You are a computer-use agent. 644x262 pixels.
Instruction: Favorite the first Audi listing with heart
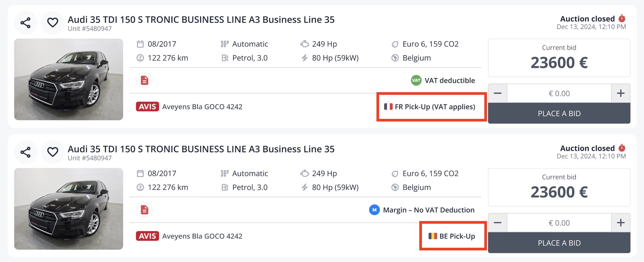tap(53, 23)
